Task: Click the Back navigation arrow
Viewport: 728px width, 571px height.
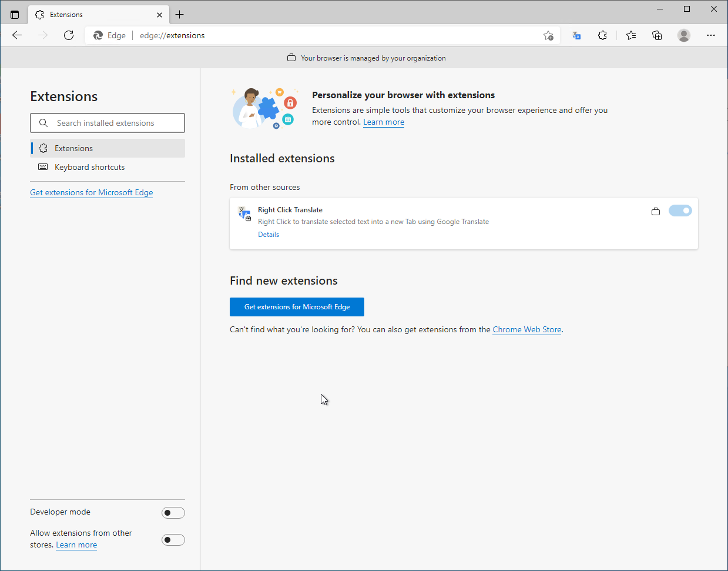Action: 17,35
